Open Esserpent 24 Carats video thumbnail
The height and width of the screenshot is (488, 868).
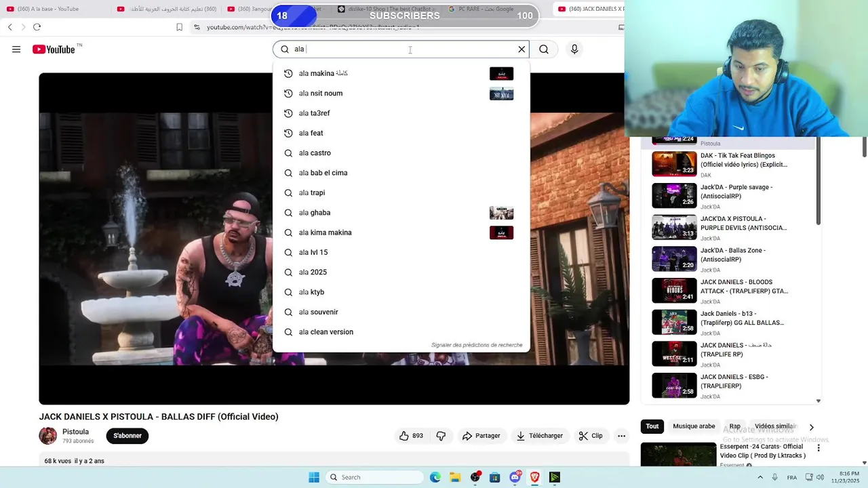pos(678,454)
